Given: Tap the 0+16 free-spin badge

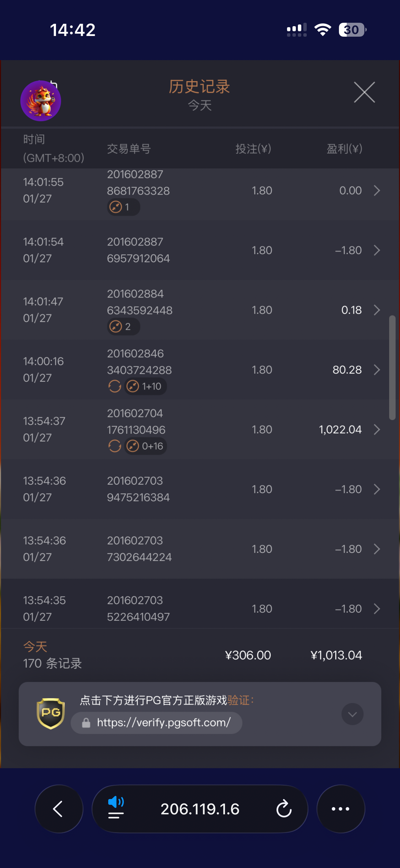Looking at the screenshot, I should (x=146, y=446).
